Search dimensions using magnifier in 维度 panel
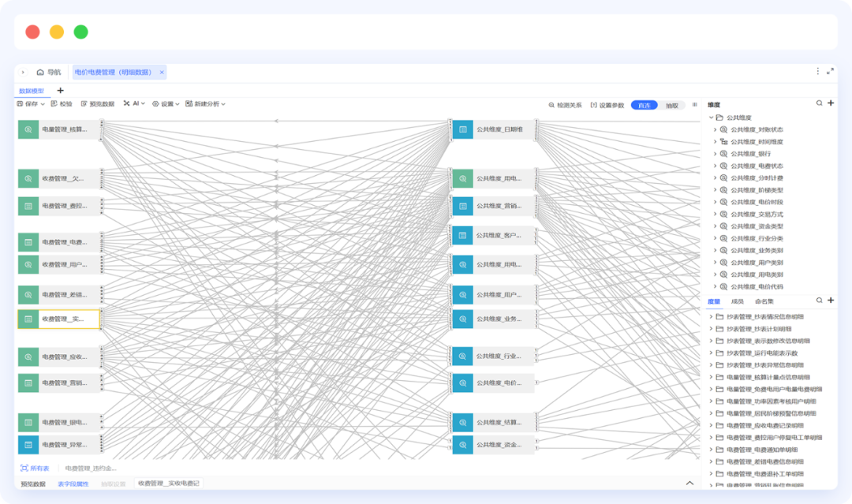The image size is (852, 504). pos(820,103)
